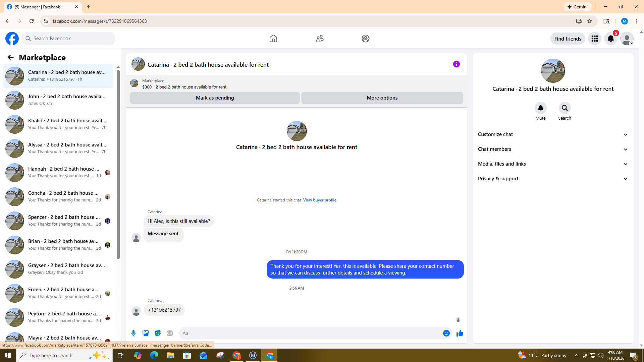644x362 pixels.
Task: Open the emoji picker in message box
Action: (446, 333)
